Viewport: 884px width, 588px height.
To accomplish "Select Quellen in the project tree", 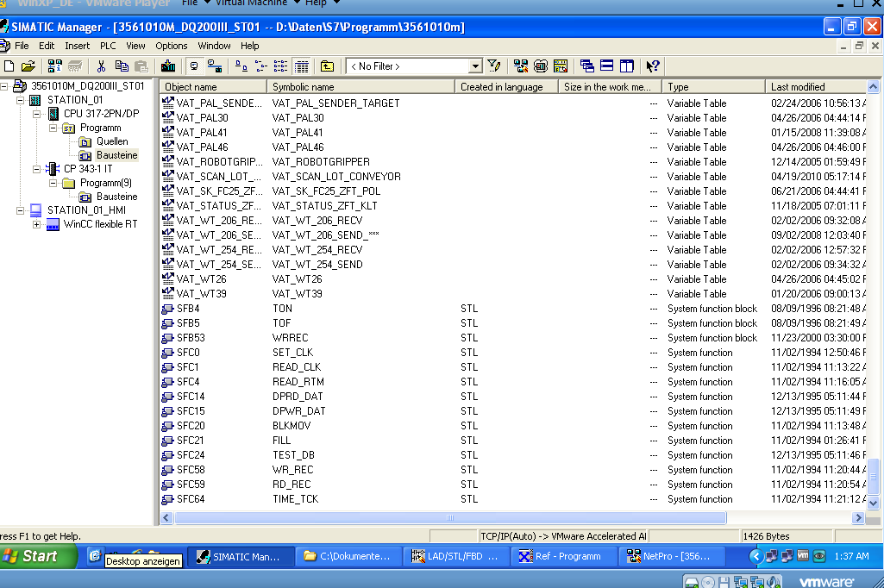I will pyautogui.click(x=111, y=141).
